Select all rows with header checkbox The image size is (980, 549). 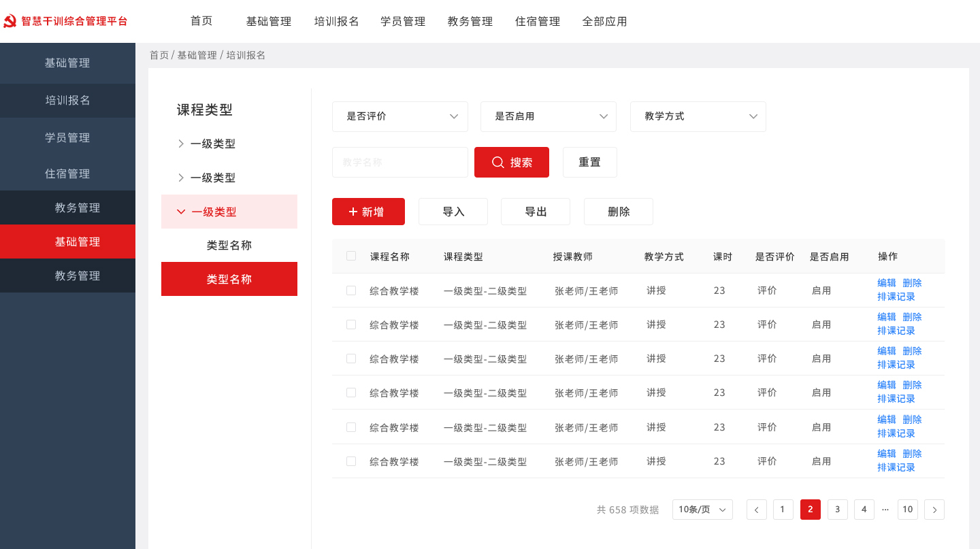[x=351, y=255]
